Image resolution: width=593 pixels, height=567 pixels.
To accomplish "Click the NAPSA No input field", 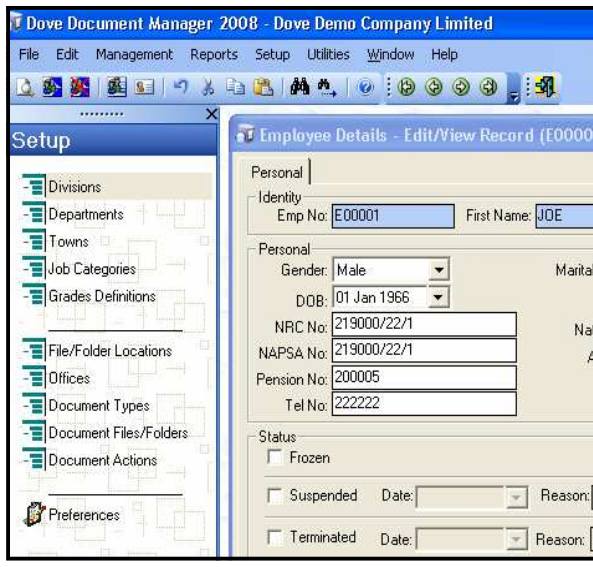I will click(x=424, y=351).
